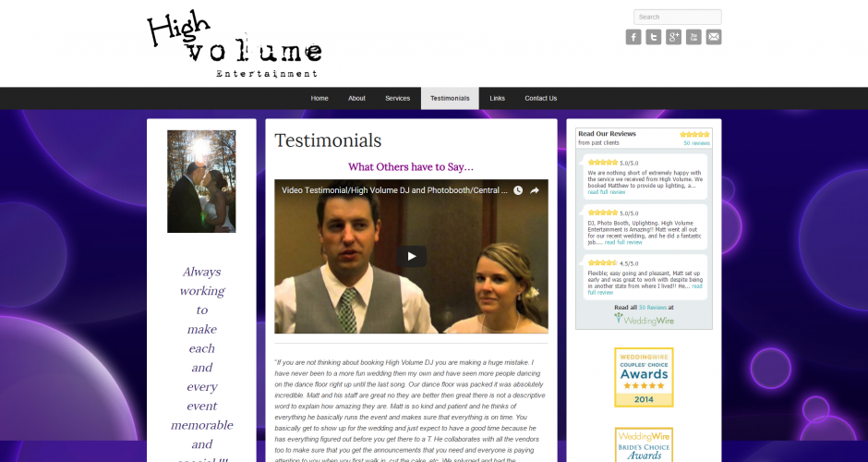Viewport: 868px width, 462px height.
Task: Open the 50 reviews link under stars
Action: coord(696,143)
